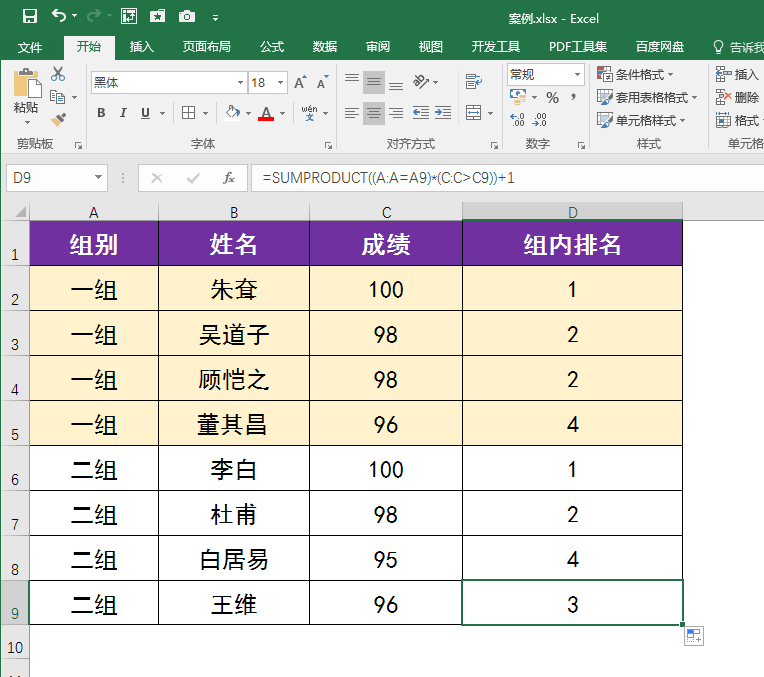
Task: Click the Borders icon
Action: coord(189,113)
